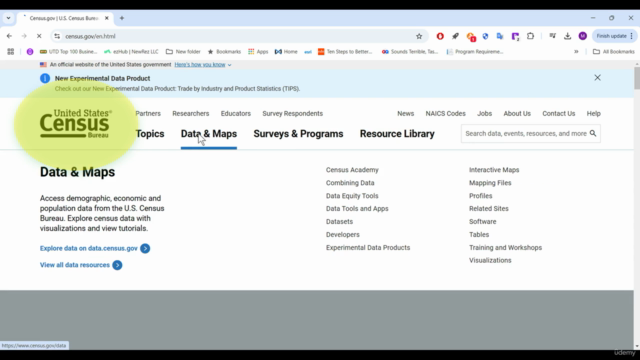
Task: Open the Home bookmark
Action: point(286,51)
